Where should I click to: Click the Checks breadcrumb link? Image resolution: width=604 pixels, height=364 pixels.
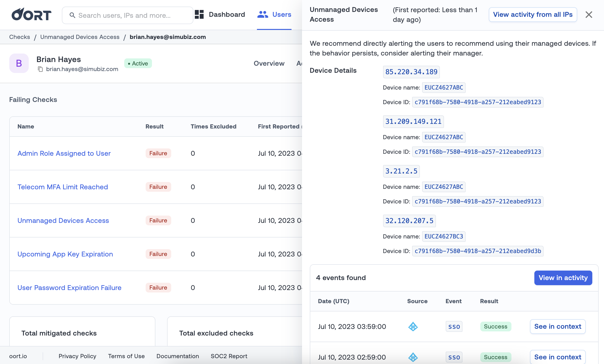pyautogui.click(x=19, y=37)
